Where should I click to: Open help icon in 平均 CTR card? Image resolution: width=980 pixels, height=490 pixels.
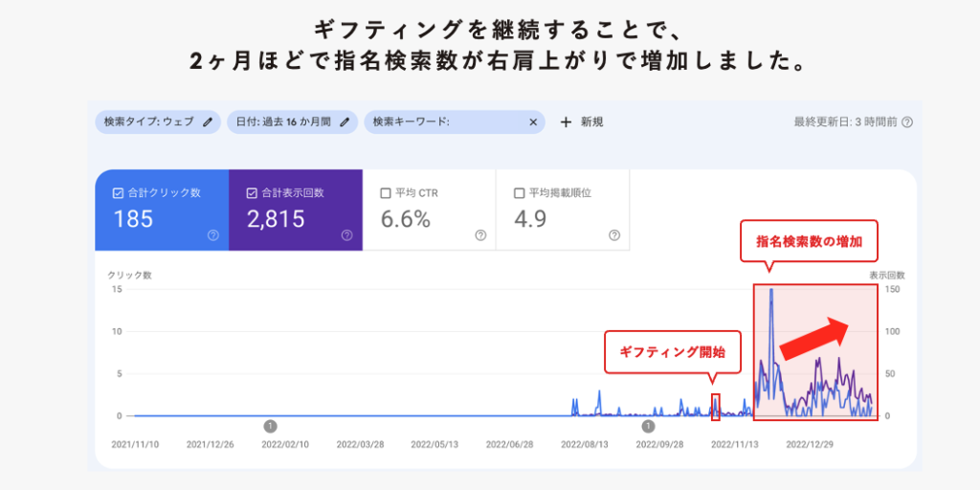480,235
